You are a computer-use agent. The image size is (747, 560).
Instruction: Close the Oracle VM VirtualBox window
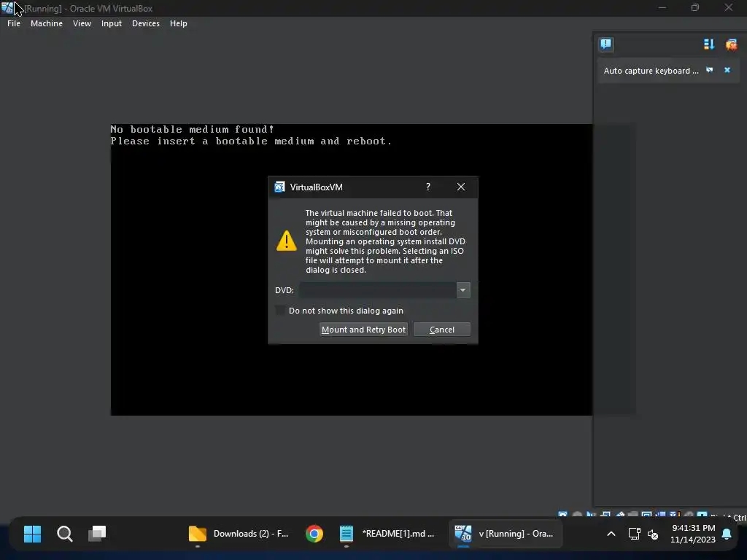tap(729, 8)
